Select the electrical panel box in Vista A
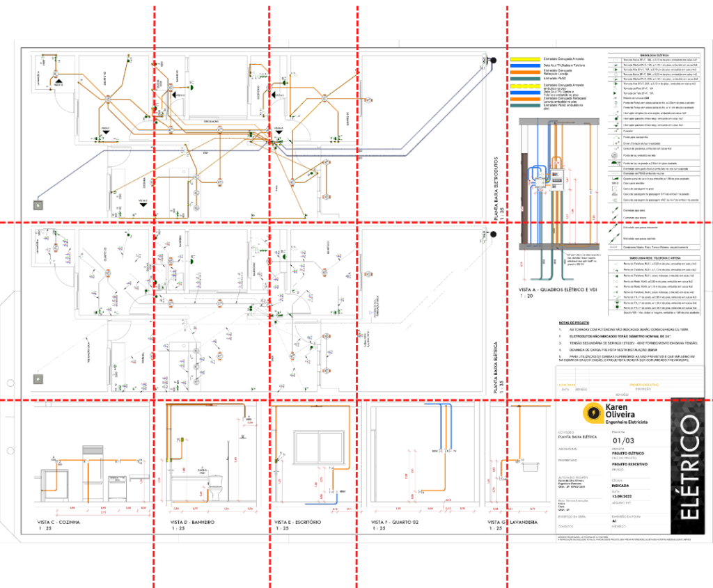This screenshot has height=588, width=713. pyautogui.click(x=557, y=179)
